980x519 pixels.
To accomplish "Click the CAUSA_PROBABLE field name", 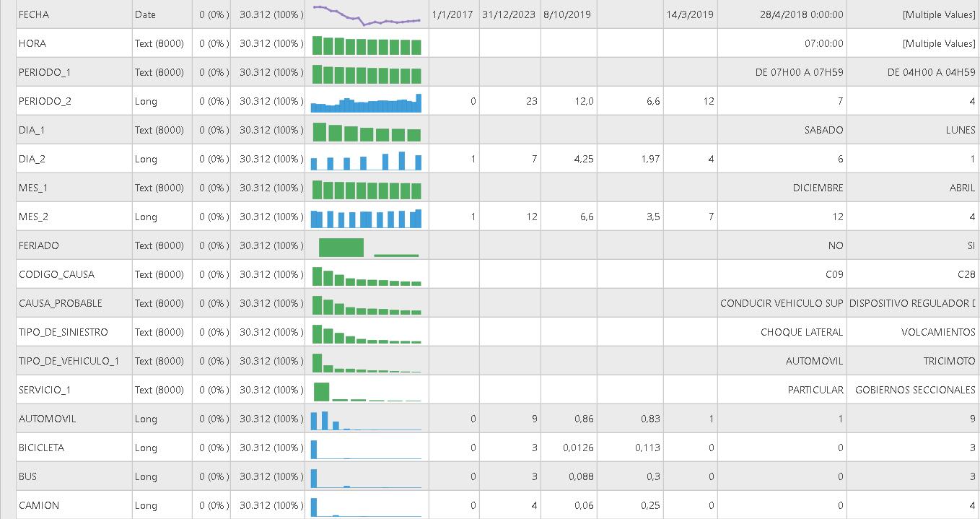I will (61, 303).
